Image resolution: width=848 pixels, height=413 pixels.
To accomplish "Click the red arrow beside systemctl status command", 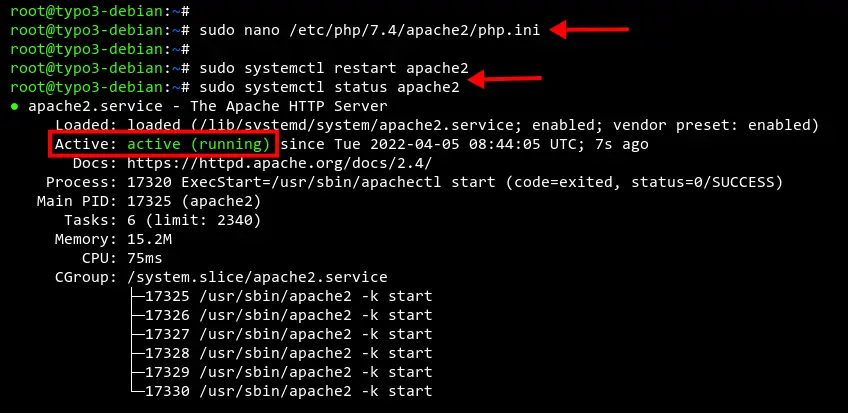I will click(x=505, y=80).
